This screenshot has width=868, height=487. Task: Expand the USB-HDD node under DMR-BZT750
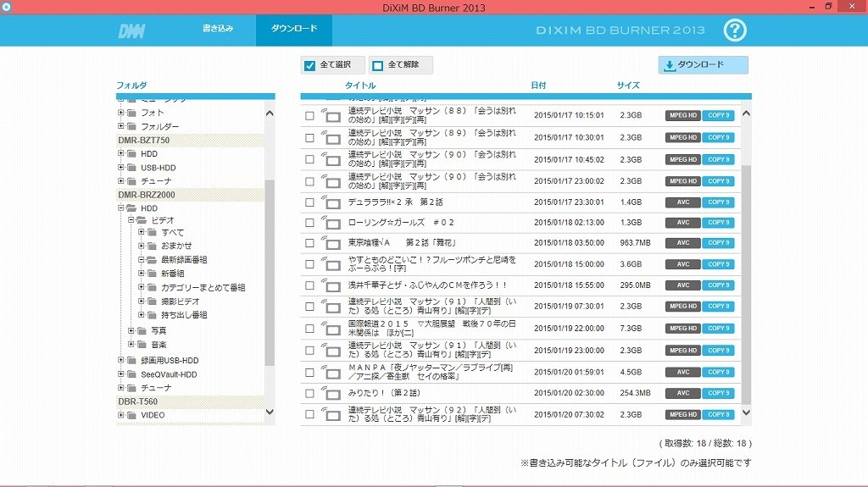120,167
